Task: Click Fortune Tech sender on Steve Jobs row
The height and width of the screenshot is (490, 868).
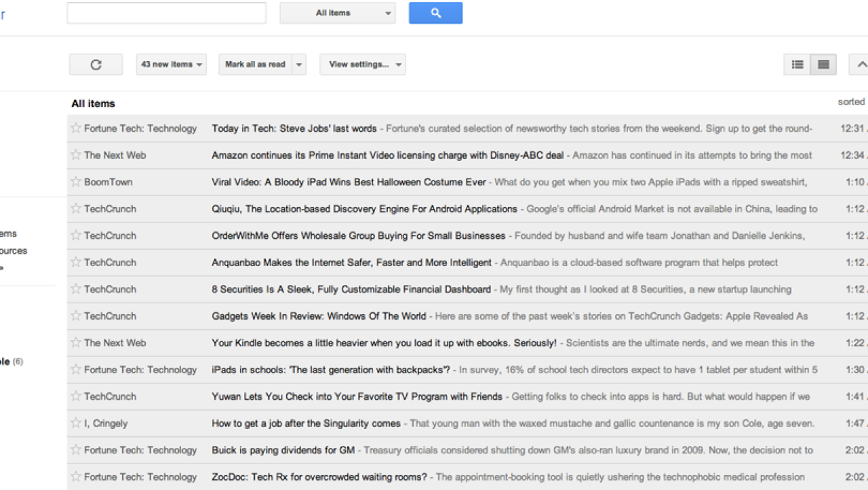Action: click(140, 128)
